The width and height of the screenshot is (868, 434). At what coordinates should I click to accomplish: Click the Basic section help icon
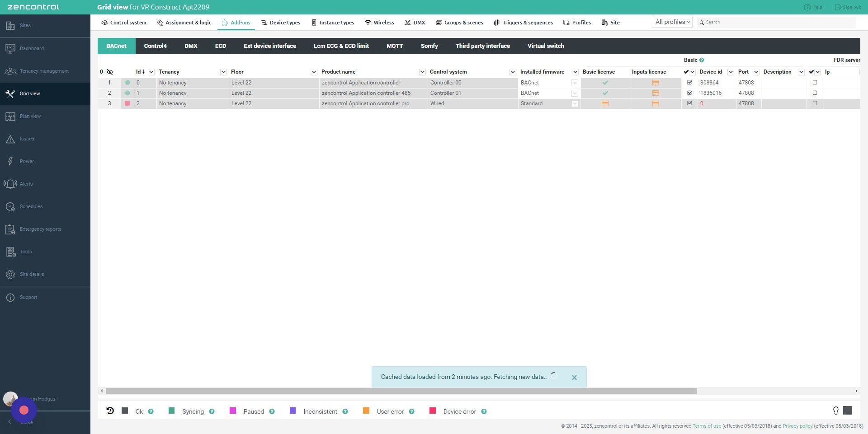tap(702, 60)
